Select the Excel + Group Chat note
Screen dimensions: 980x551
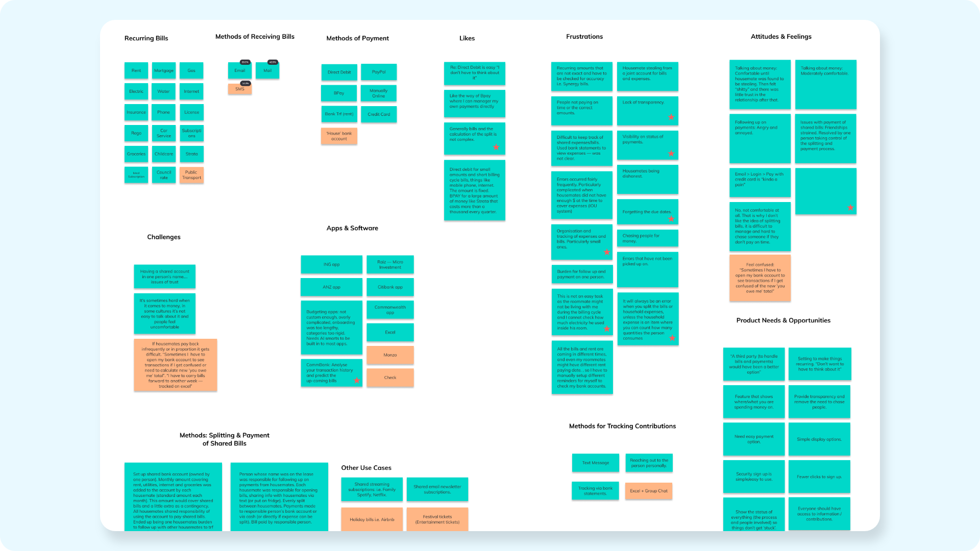click(648, 491)
